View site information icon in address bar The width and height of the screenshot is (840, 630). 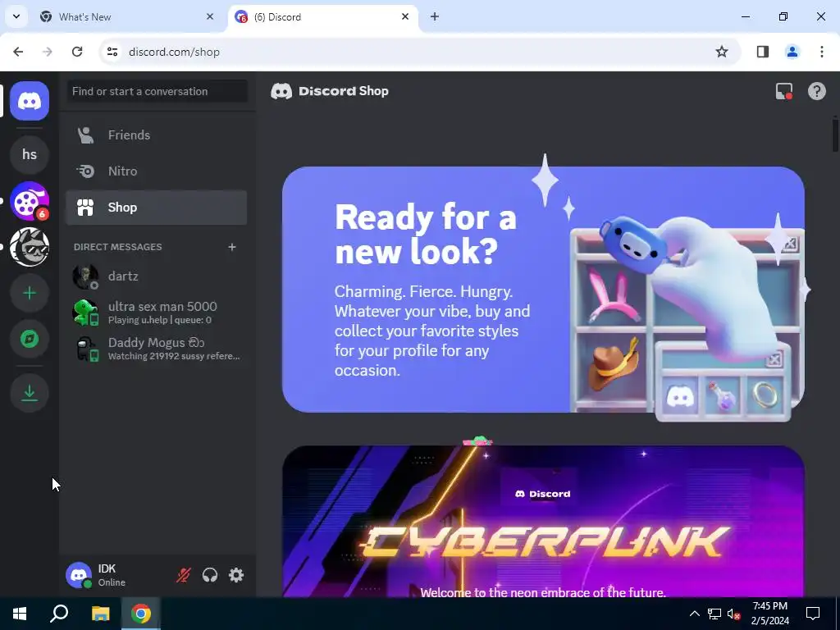(112, 52)
